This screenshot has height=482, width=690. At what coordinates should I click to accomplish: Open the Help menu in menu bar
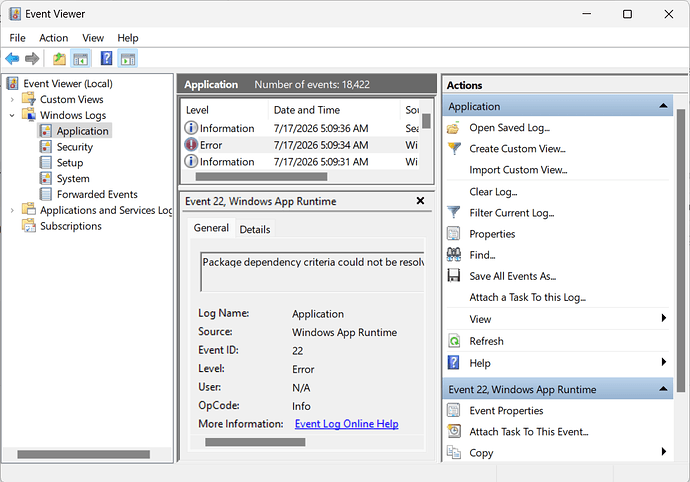[x=128, y=38]
